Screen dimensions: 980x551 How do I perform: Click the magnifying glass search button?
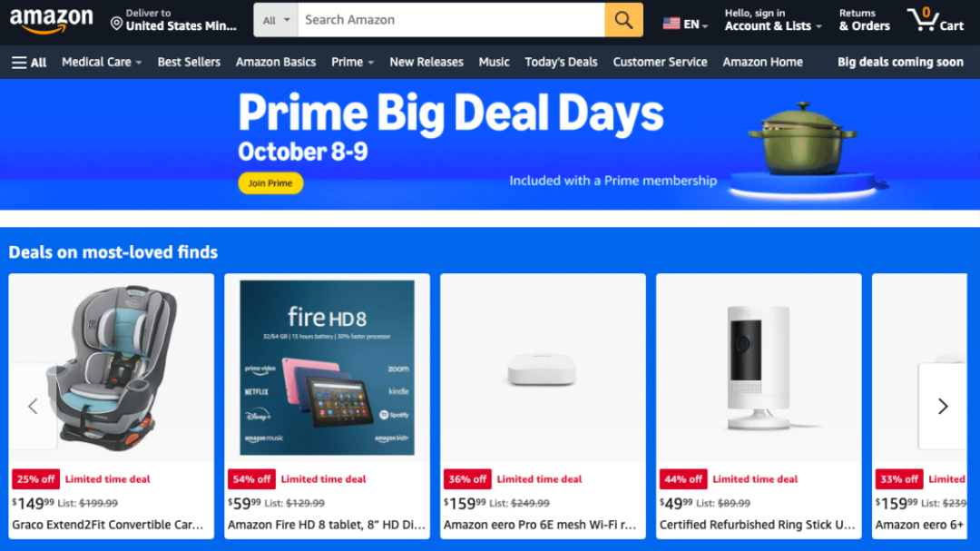point(623,20)
